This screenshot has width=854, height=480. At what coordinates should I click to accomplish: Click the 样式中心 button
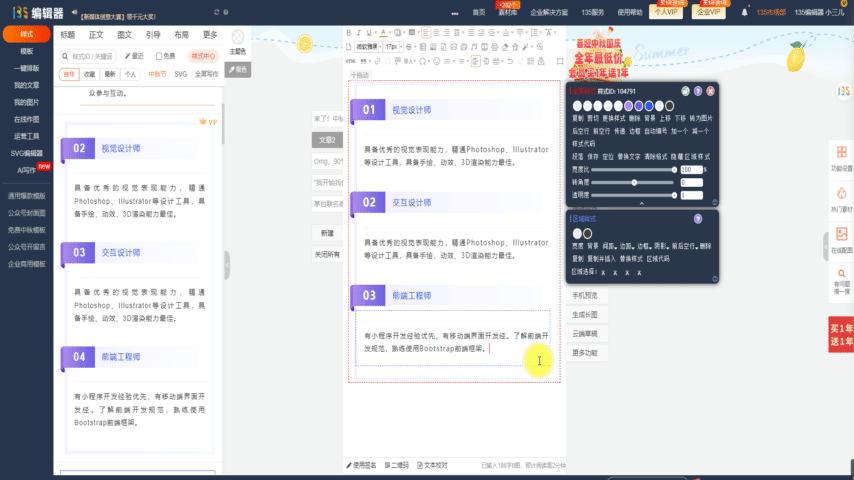[x=203, y=56]
